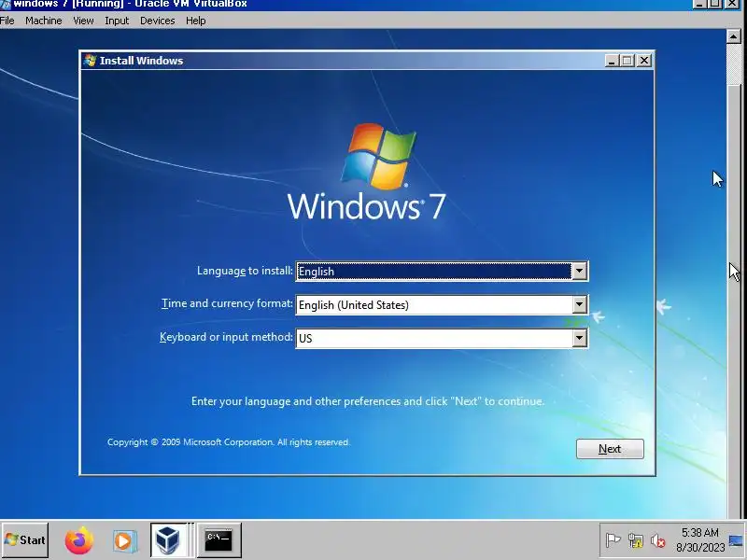Open the View menu

click(x=83, y=21)
